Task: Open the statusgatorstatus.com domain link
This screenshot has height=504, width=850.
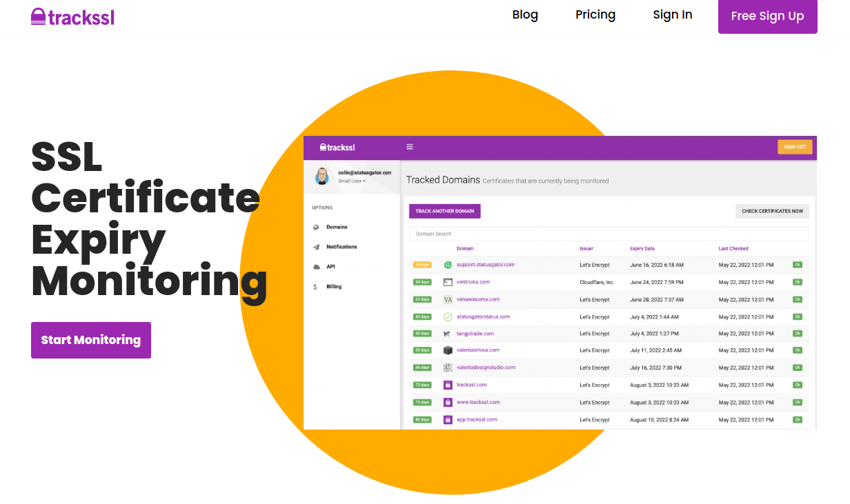Action: (484, 317)
